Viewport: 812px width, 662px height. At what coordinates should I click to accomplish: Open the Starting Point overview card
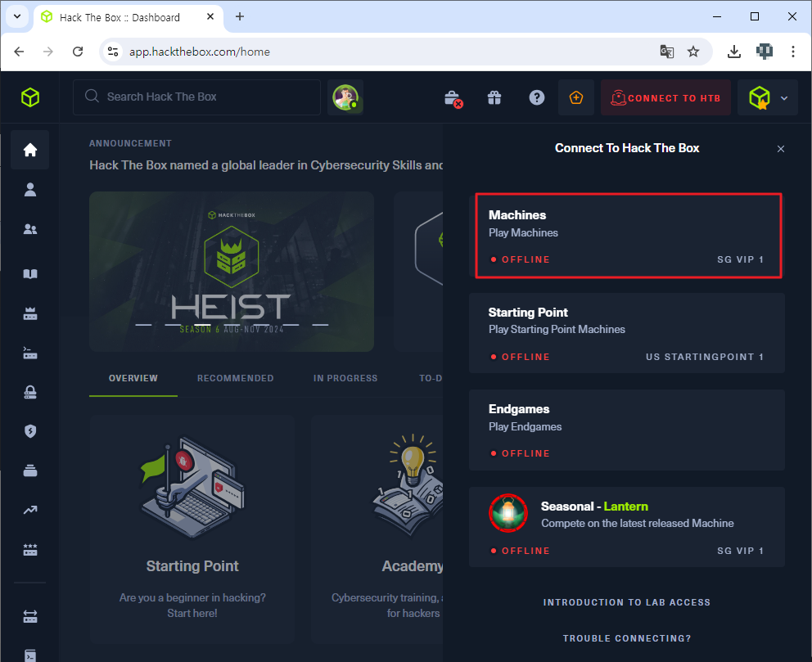tap(192, 528)
